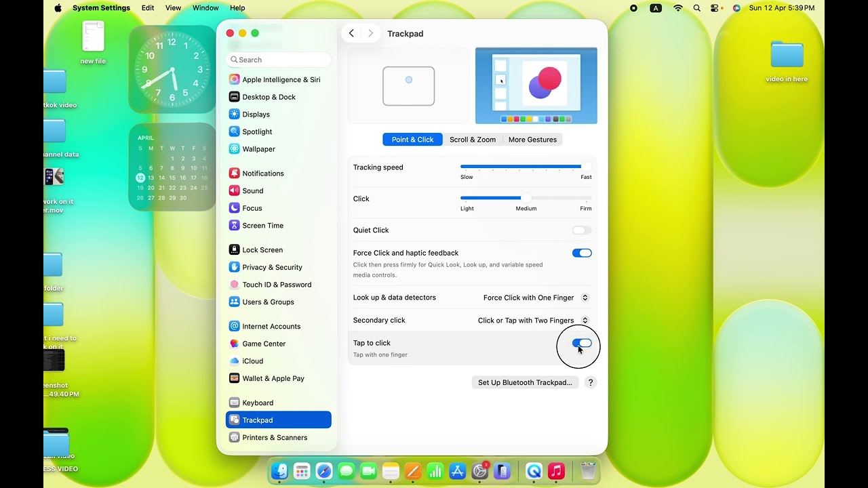The image size is (868, 488).
Task: Open Pages from the Dock
Action: 412,471
